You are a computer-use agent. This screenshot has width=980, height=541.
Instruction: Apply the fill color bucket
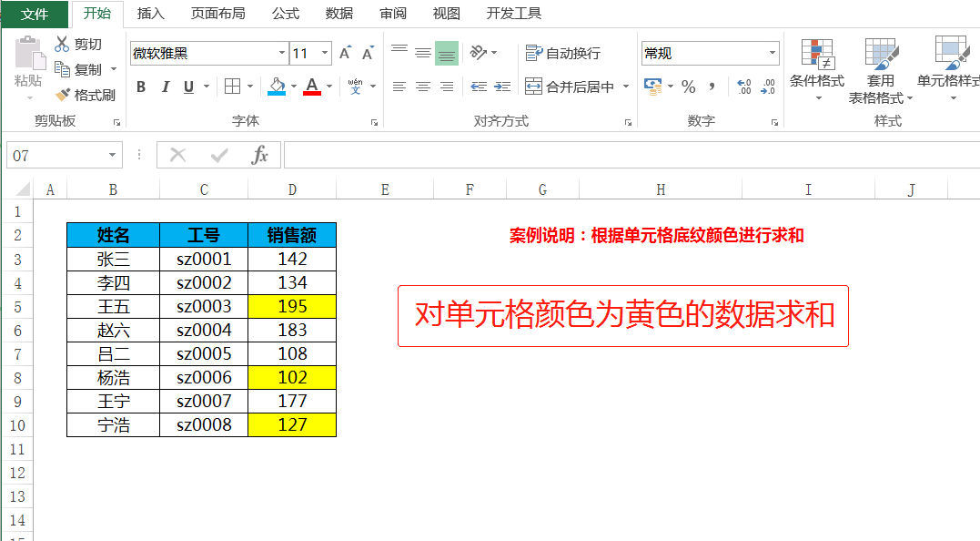click(277, 87)
